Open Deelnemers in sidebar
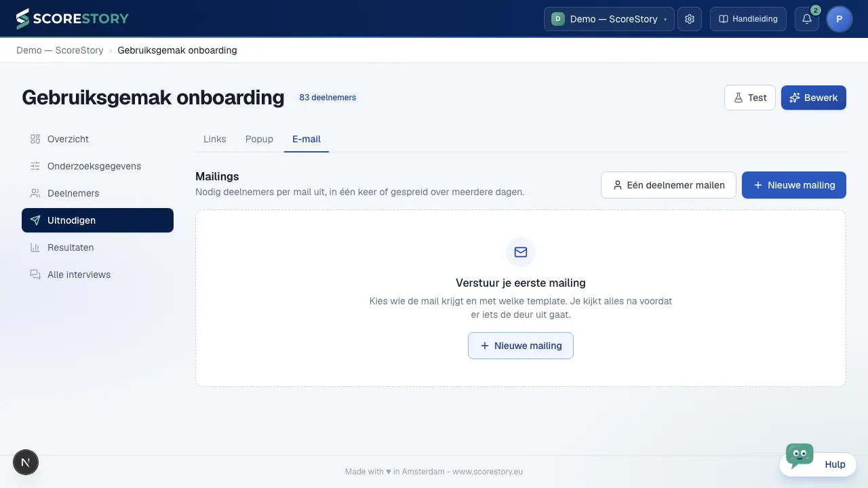 click(x=98, y=193)
